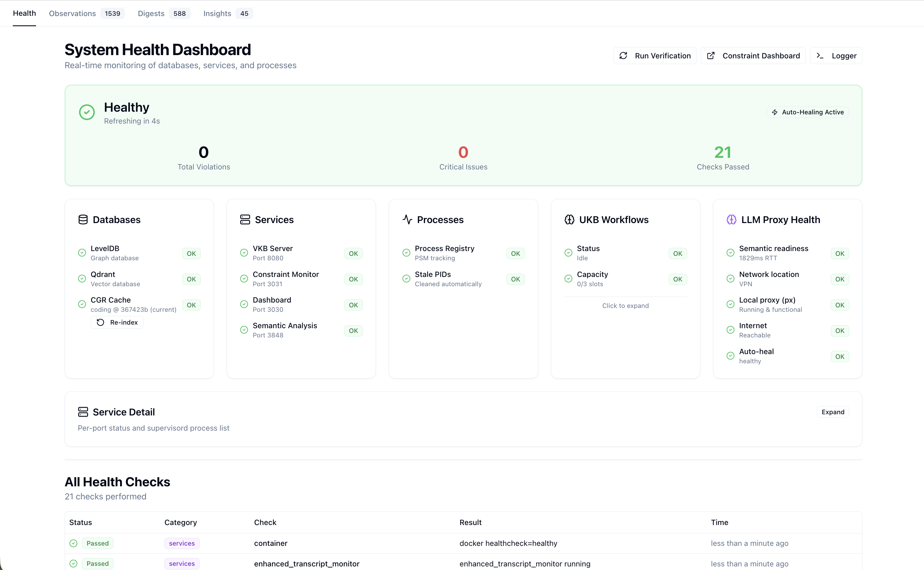Image resolution: width=924 pixels, height=570 pixels.
Task: Click the Passed badge in container row
Action: click(98, 543)
